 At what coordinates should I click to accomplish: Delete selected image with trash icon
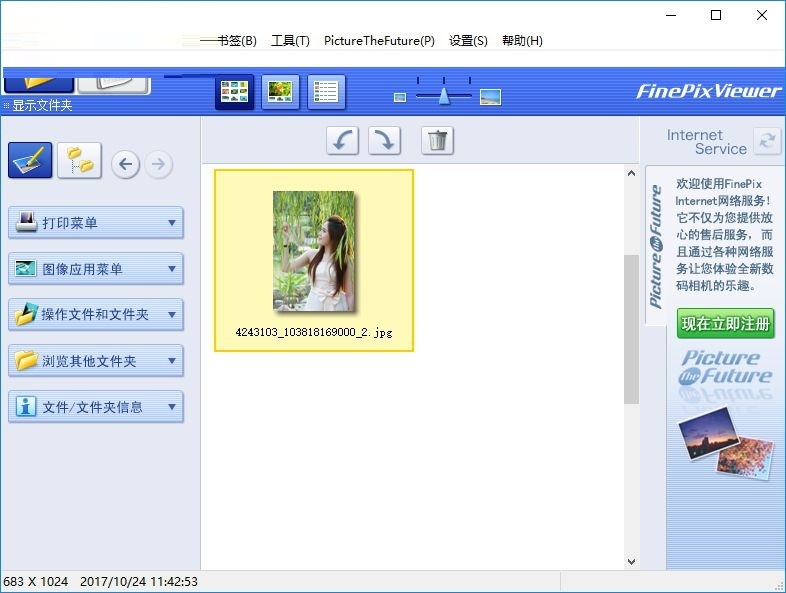[437, 141]
